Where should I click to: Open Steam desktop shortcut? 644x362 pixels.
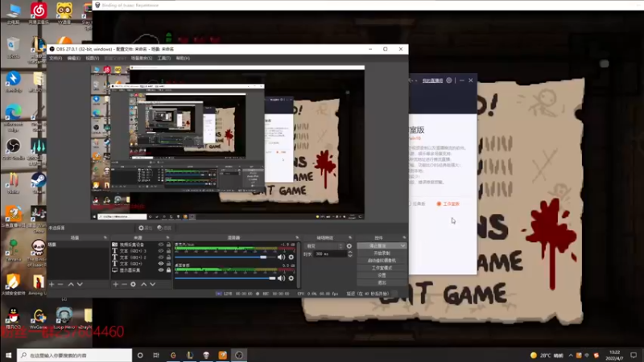point(39,183)
